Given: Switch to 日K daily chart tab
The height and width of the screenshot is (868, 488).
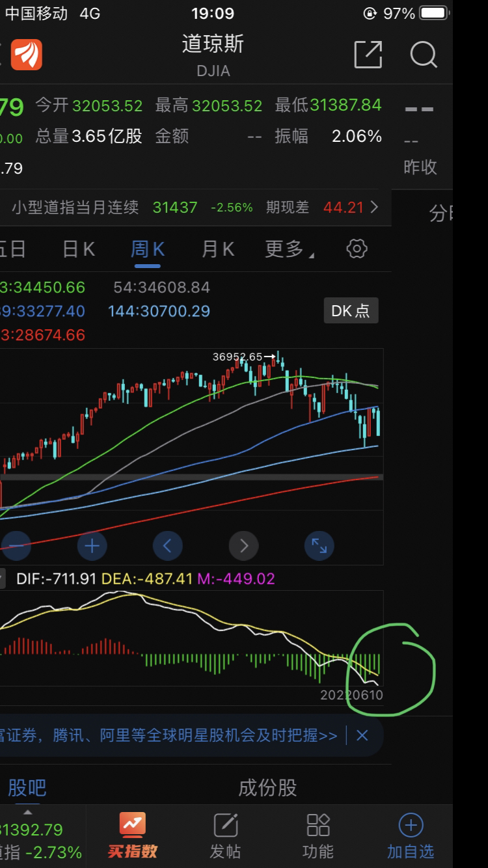Looking at the screenshot, I should click(79, 249).
